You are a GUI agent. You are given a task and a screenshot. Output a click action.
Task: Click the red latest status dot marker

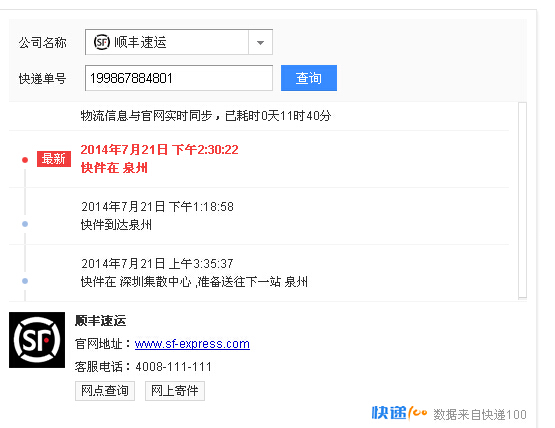(x=25, y=160)
